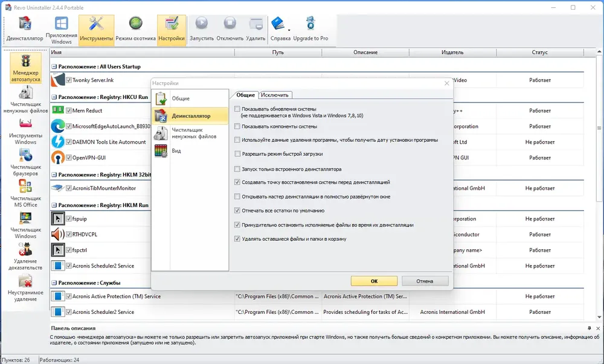The height and width of the screenshot is (364, 604).
Task: Uncheck Принудительно остановить исполняемые файлы option
Action: pos(237,225)
